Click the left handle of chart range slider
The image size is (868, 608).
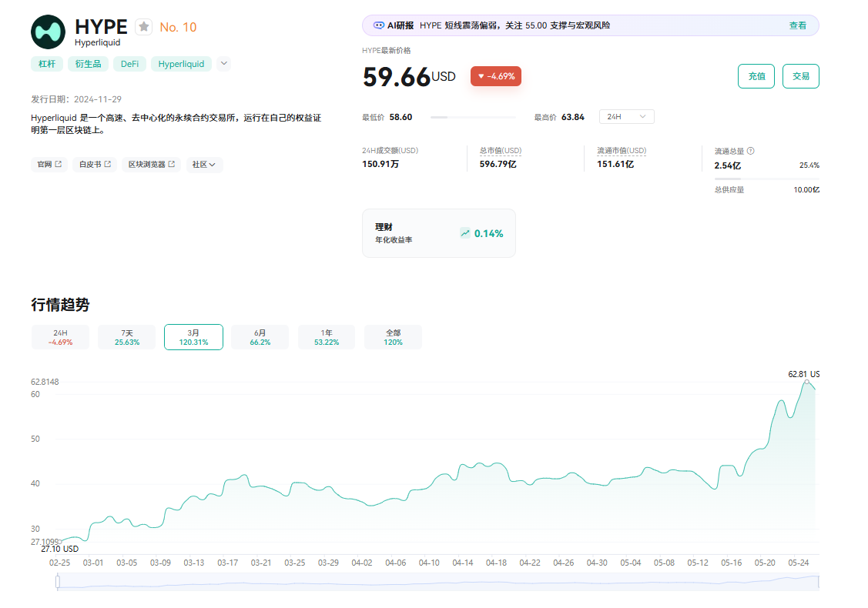[58, 581]
